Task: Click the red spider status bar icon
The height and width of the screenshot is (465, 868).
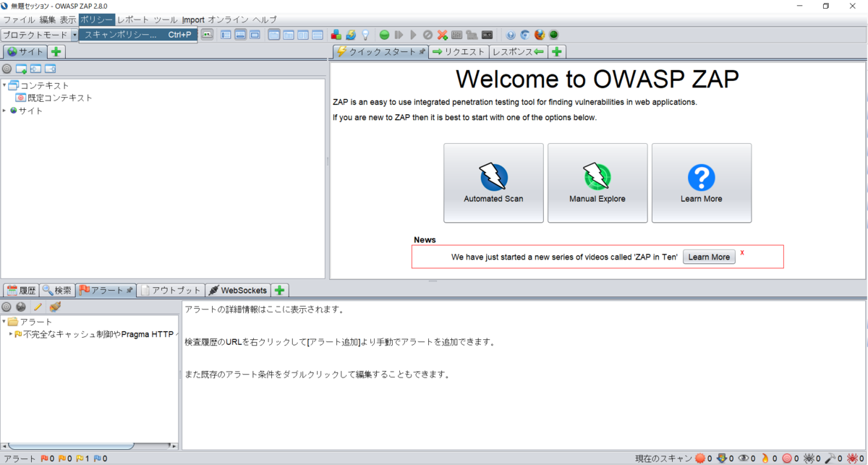Action: point(852,458)
